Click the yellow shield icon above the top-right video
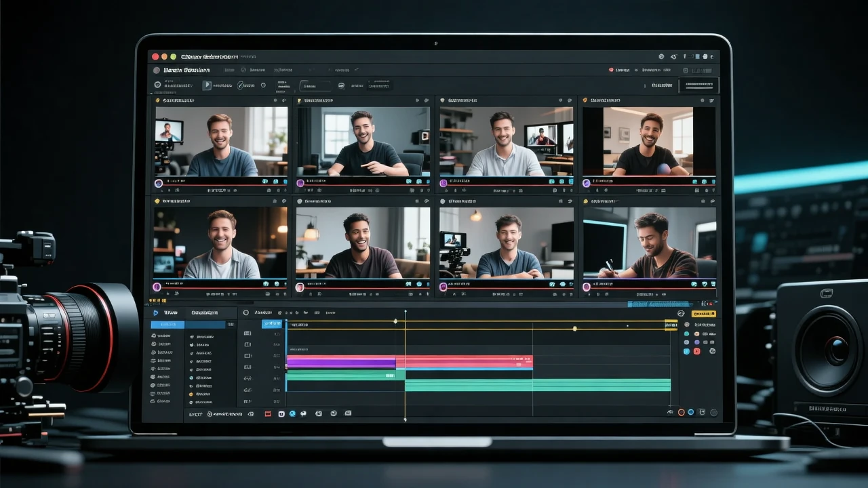This screenshot has height=488, width=868. point(585,100)
